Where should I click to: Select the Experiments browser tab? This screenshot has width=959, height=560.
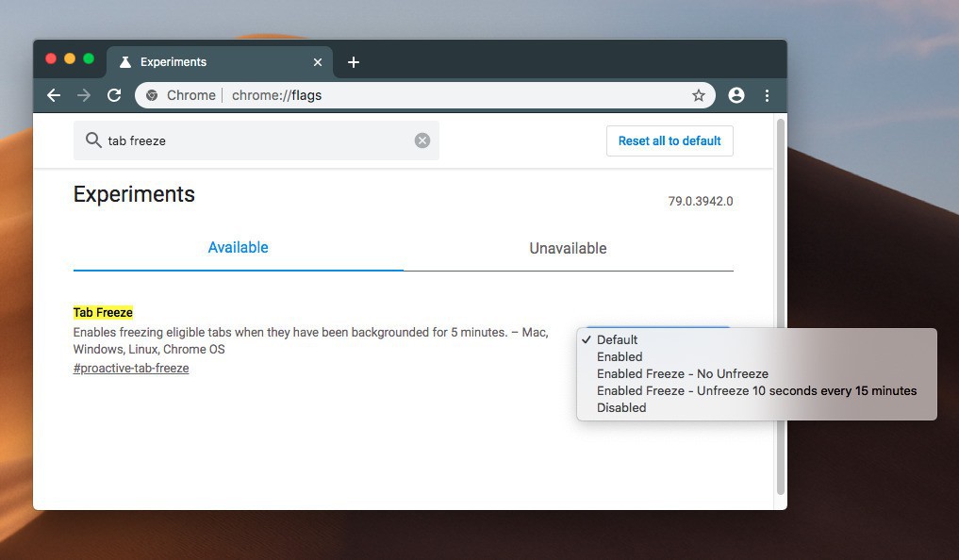pos(220,62)
